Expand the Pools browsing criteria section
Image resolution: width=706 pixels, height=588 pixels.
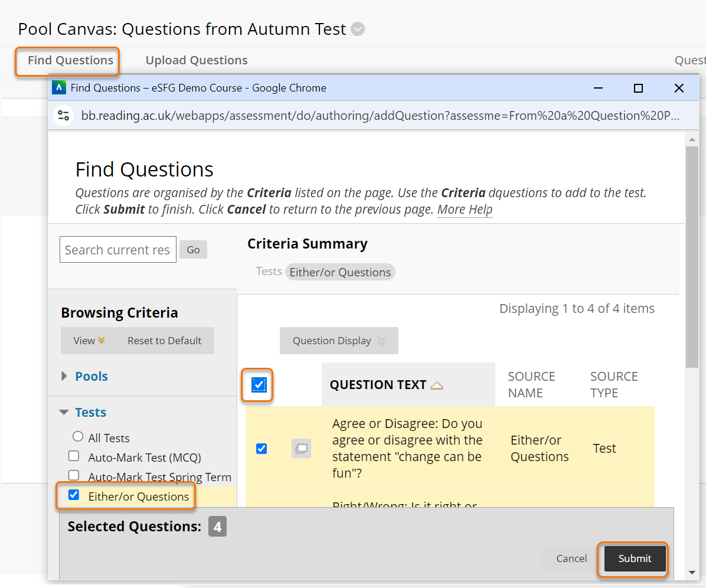point(65,376)
